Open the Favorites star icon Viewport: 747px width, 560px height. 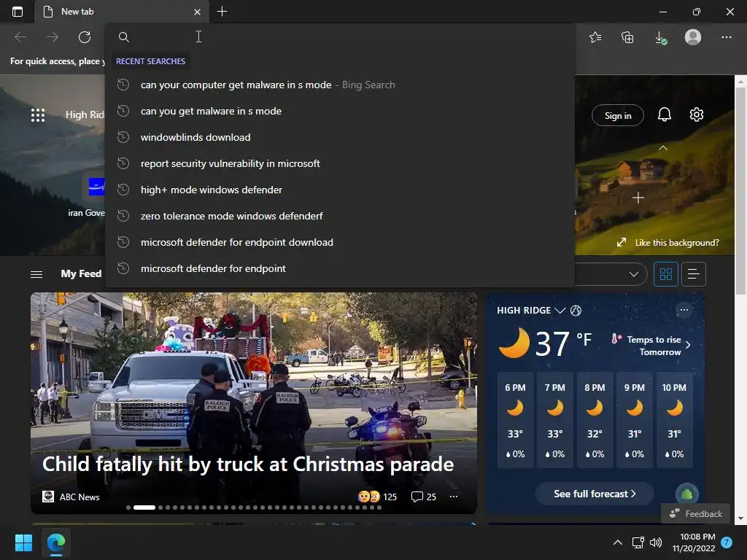pos(595,36)
